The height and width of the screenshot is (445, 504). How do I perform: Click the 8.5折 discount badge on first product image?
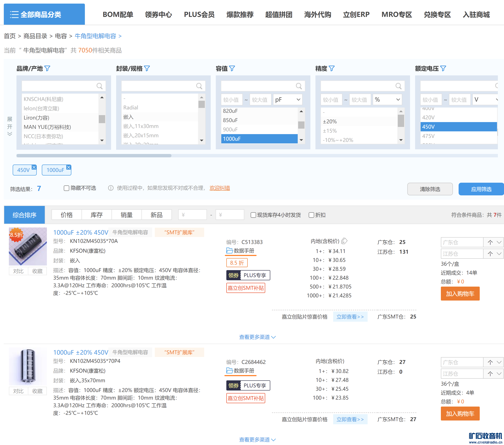pyautogui.click(x=16, y=235)
